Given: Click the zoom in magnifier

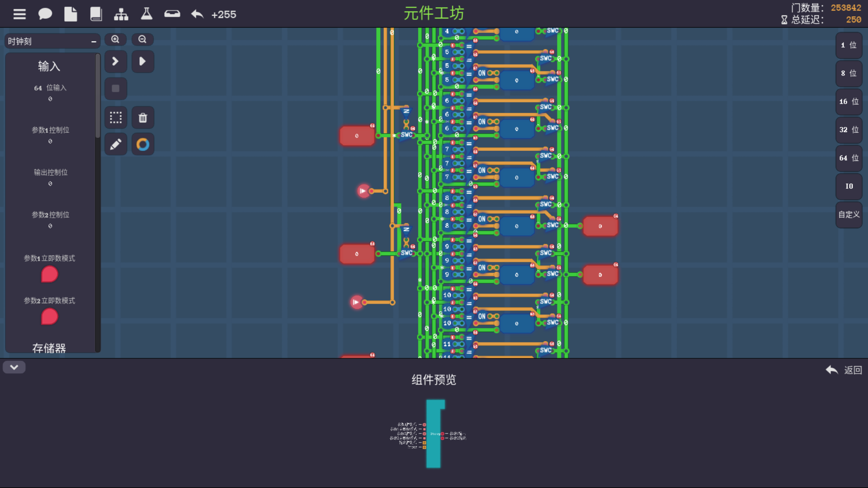Looking at the screenshot, I should tap(115, 39).
